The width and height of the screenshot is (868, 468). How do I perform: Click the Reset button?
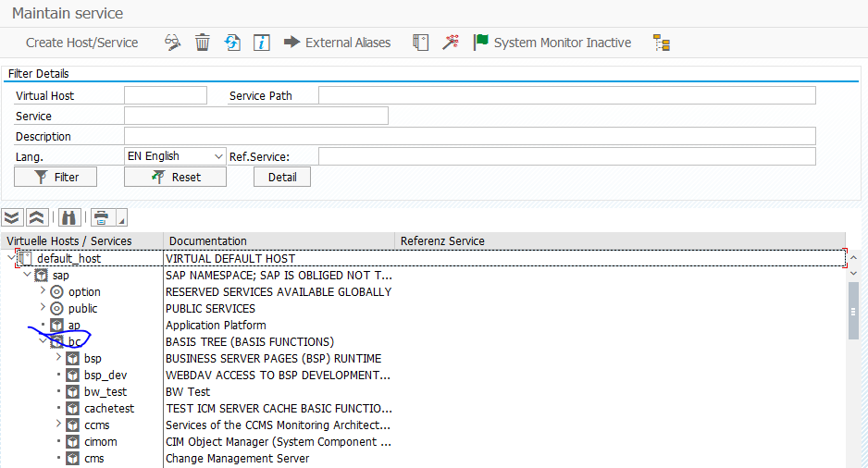[x=175, y=177]
